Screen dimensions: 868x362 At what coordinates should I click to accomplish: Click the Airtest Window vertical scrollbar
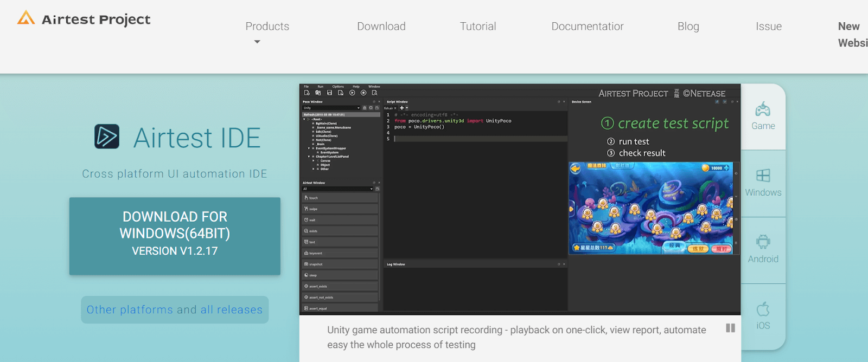[x=379, y=247]
